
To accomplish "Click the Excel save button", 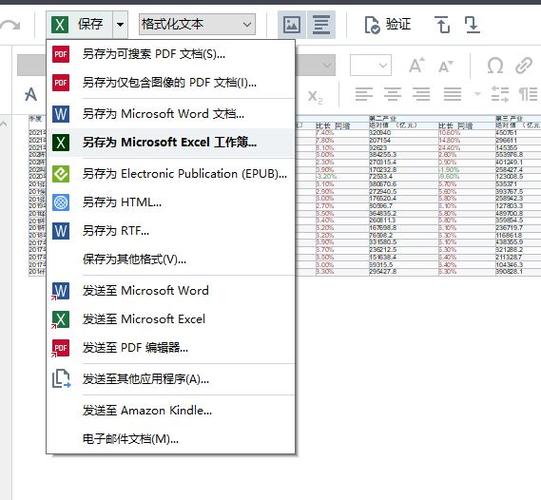I will point(79,24).
